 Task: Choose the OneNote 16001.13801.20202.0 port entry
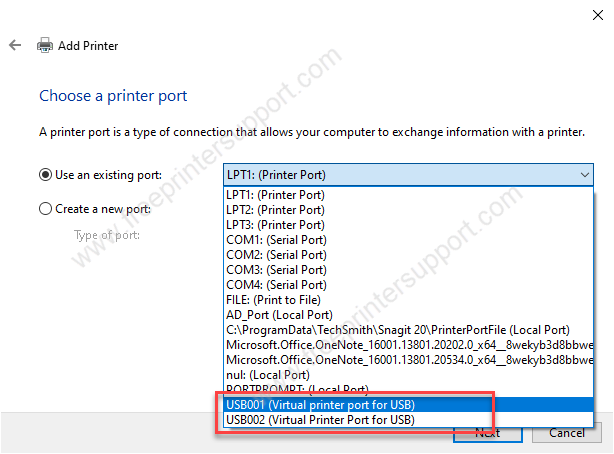pyautogui.click(x=408, y=345)
